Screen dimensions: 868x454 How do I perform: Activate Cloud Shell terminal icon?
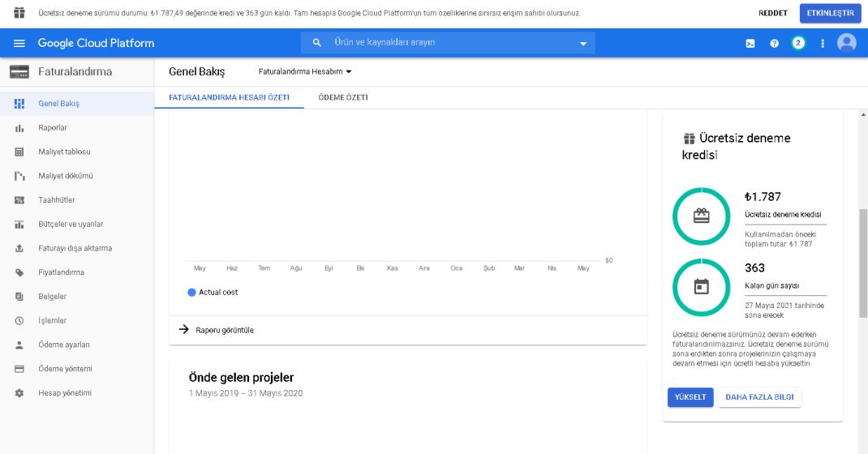click(750, 43)
